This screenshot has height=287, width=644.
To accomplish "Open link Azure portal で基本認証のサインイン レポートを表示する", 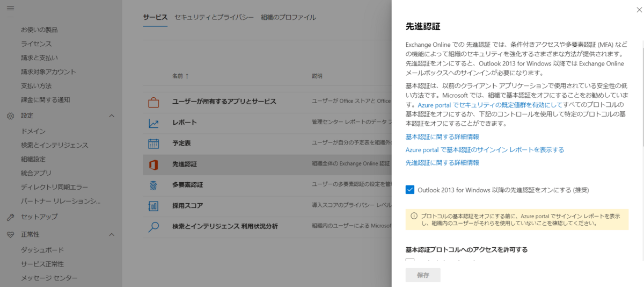I will (x=485, y=149).
